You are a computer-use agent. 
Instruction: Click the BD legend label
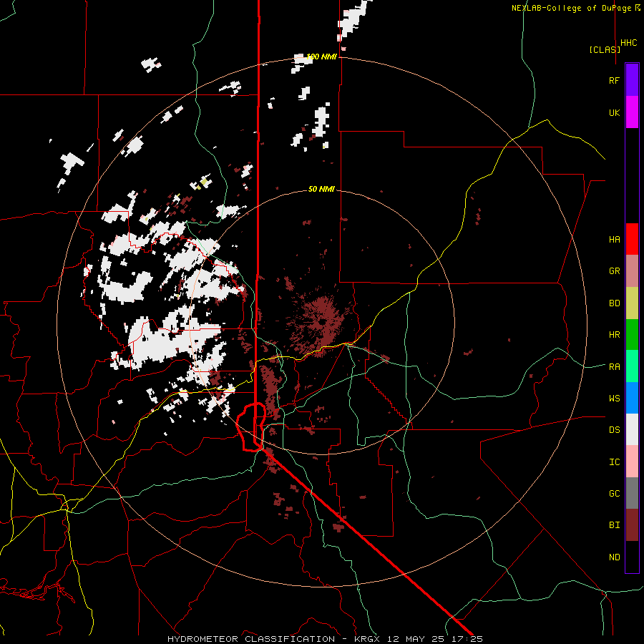pos(614,303)
